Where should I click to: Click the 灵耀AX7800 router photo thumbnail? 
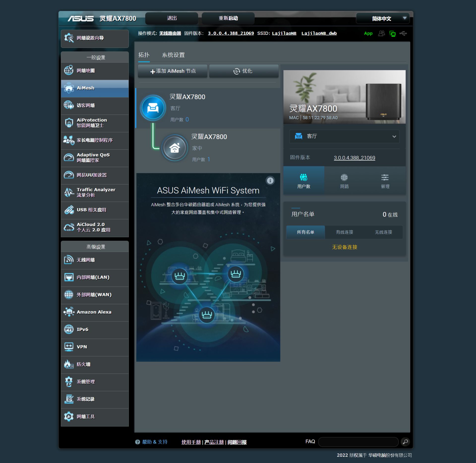344,97
